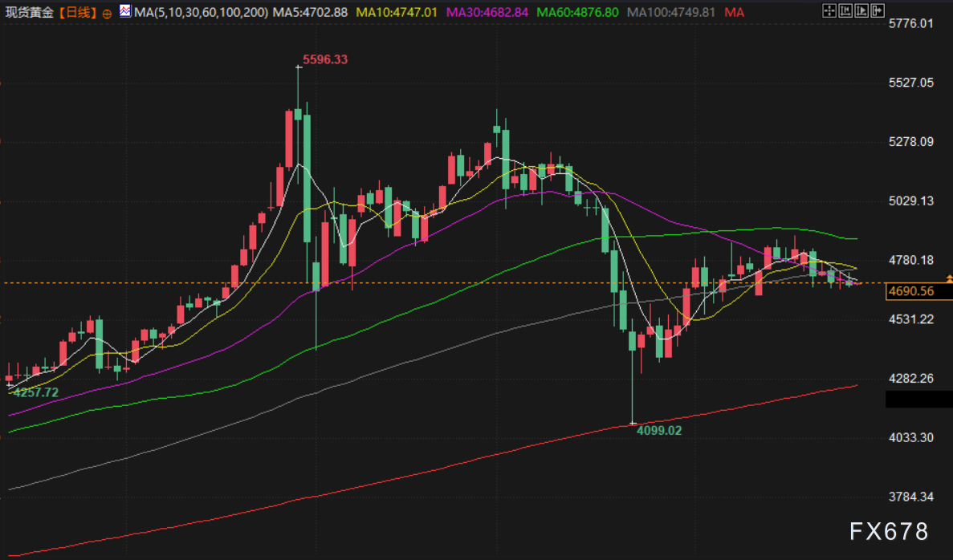This screenshot has height=560, width=953.
Task: Click the exit arrow toolbar icon
Action: pos(877,10)
